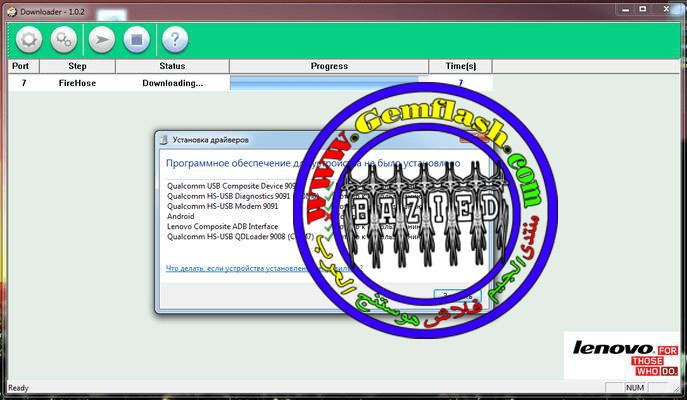Close the Downloader window
This screenshot has height=400, width=687.
tap(666, 10)
